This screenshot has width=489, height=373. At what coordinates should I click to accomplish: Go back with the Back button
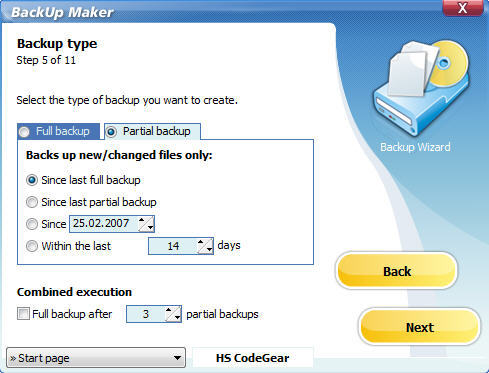click(x=397, y=271)
